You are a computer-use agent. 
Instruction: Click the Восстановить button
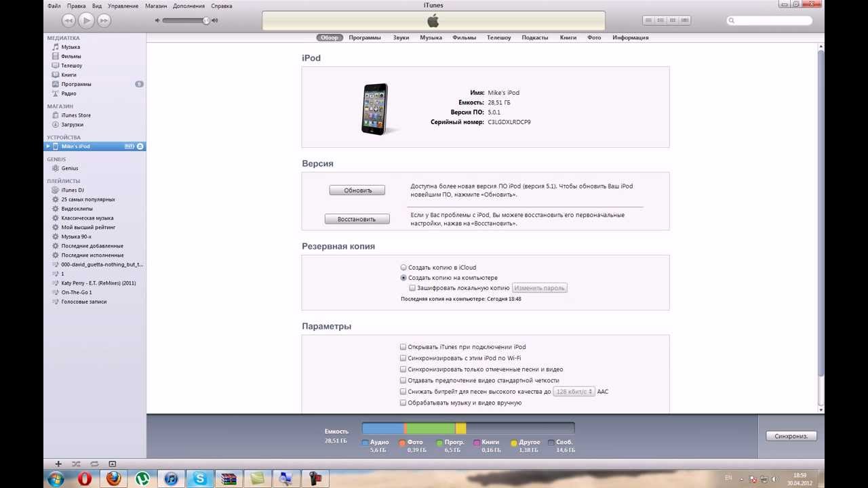[357, 219]
